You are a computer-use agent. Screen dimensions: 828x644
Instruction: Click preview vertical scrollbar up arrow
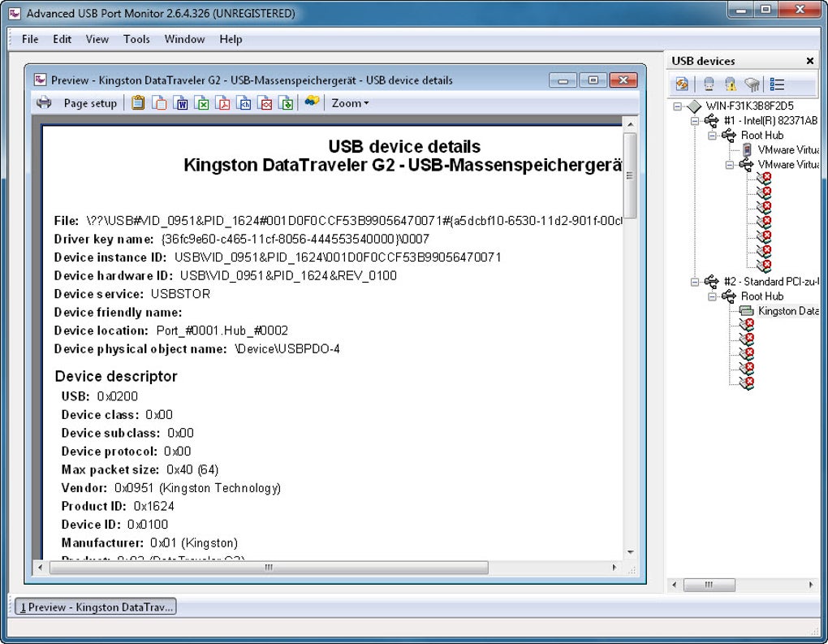[x=630, y=124]
